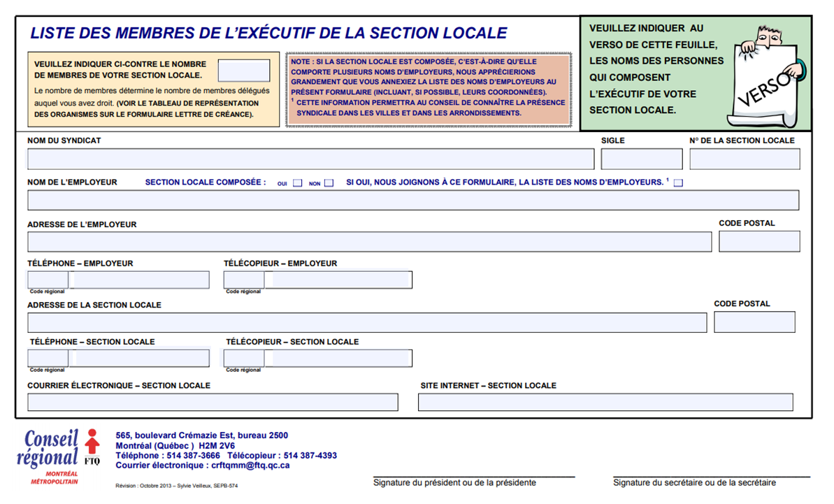834x504 pixels.
Task: Select the Adresse de la section locale field
Action: (366, 322)
